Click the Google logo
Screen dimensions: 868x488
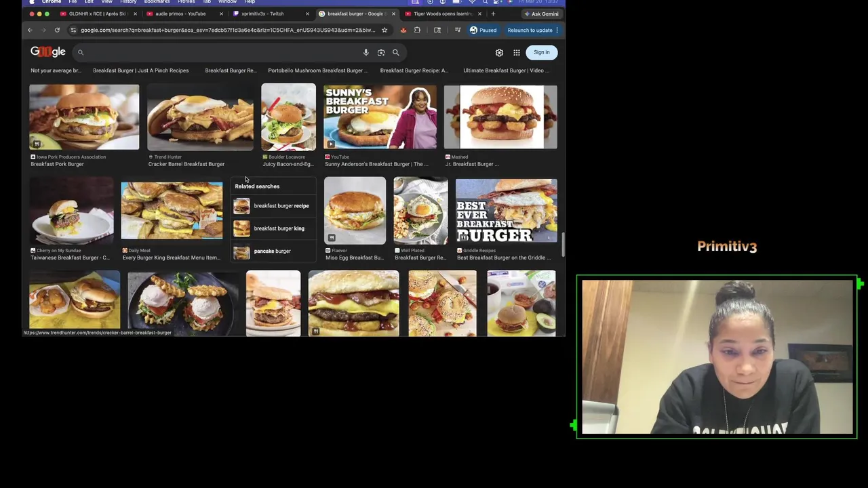coord(47,52)
